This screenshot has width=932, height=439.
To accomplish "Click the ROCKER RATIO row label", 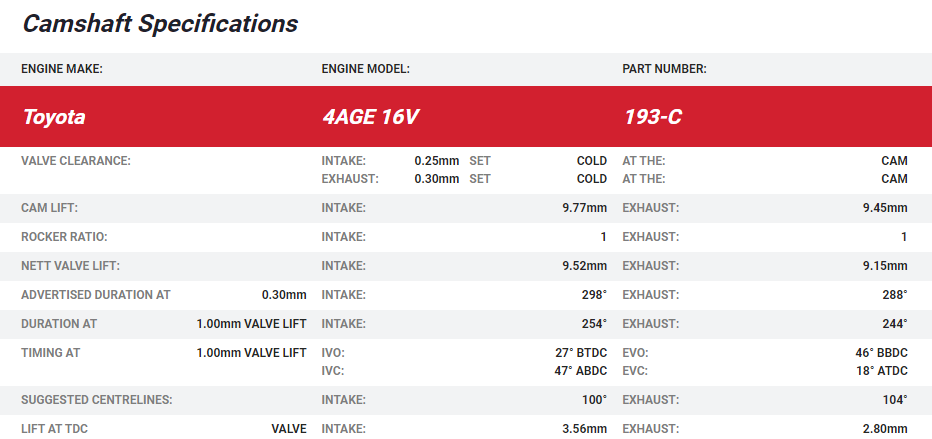I will click(64, 237).
